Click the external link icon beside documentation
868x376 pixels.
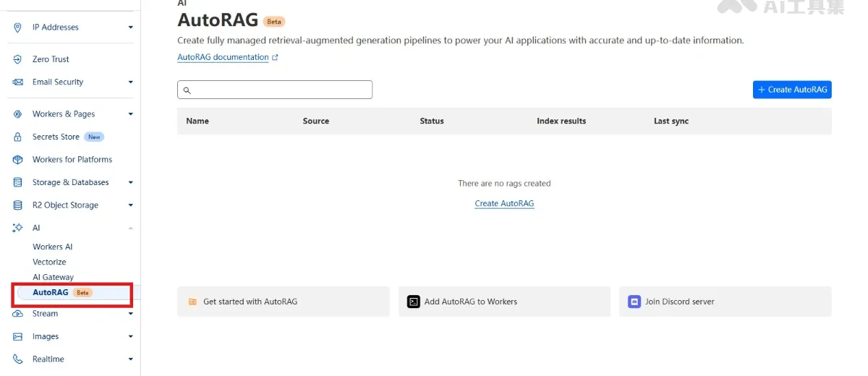click(275, 57)
